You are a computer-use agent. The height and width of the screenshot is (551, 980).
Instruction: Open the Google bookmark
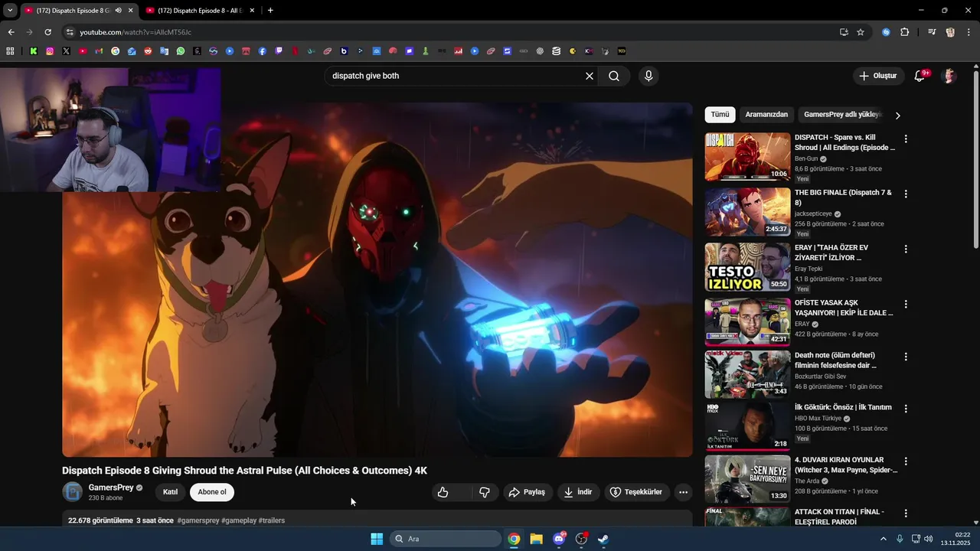point(115,51)
